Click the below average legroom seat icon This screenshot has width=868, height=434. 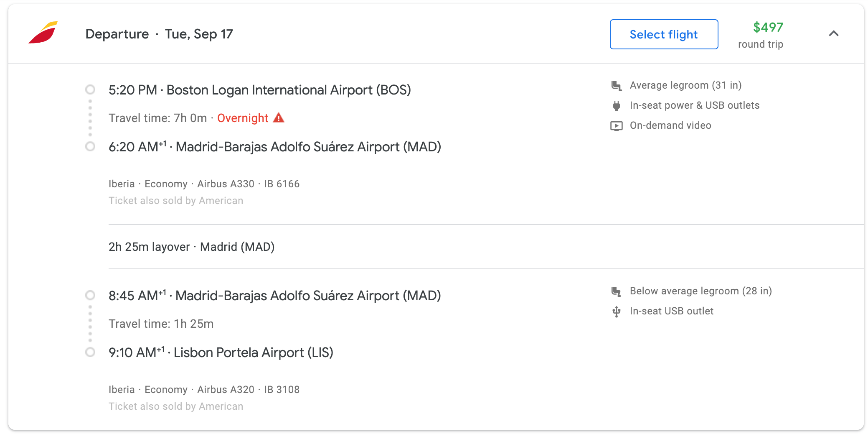point(617,291)
